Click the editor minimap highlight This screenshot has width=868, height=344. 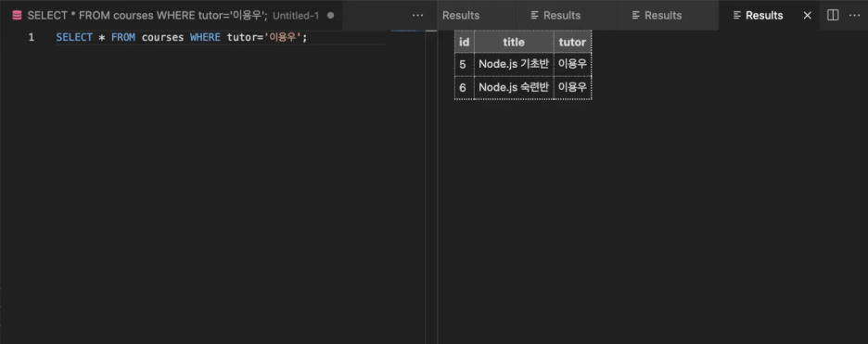click(403, 31)
